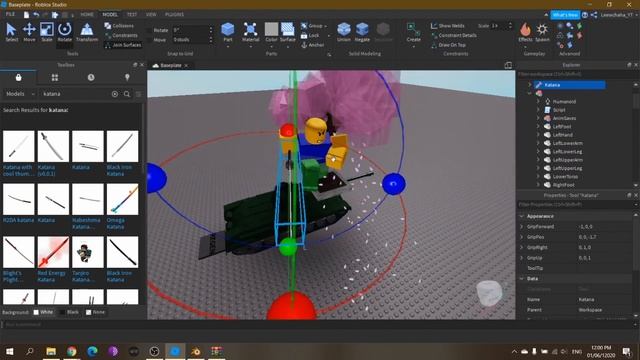This screenshot has height=360, width=640.
Task: Expand the GripPos property
Action: coord(522,237)
